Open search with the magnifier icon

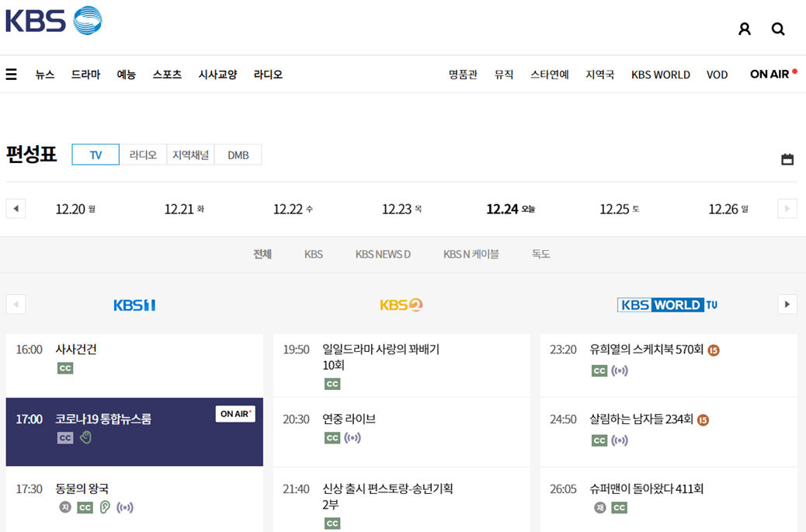click(778, 28)
